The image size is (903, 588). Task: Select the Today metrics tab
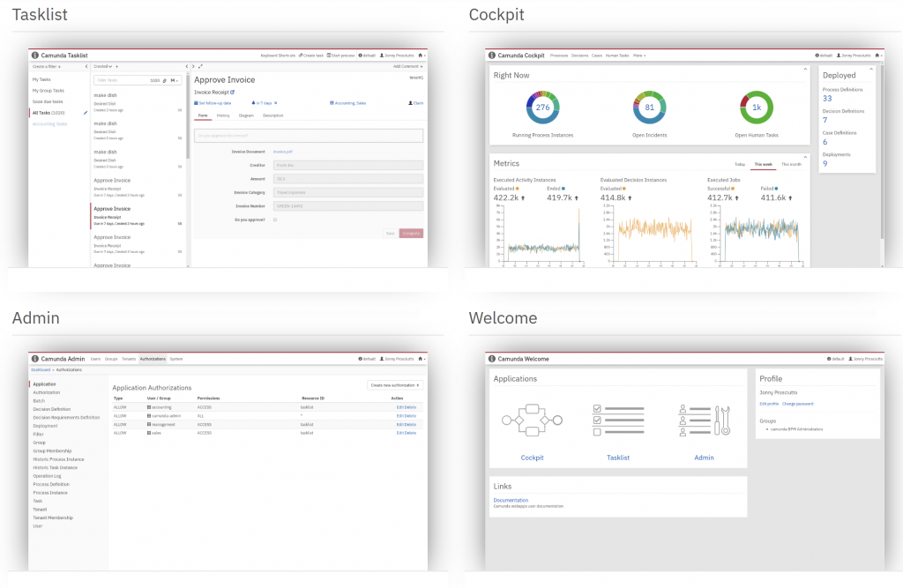point(740,164)
